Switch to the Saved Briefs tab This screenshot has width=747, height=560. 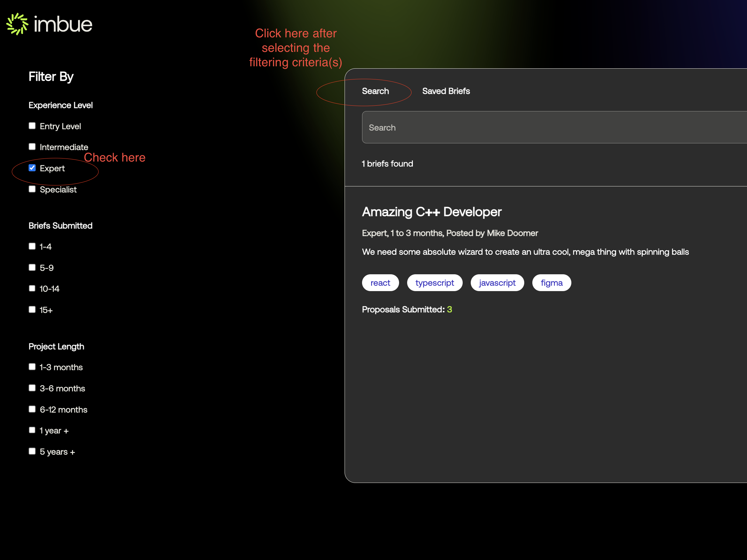click(446, 91)
